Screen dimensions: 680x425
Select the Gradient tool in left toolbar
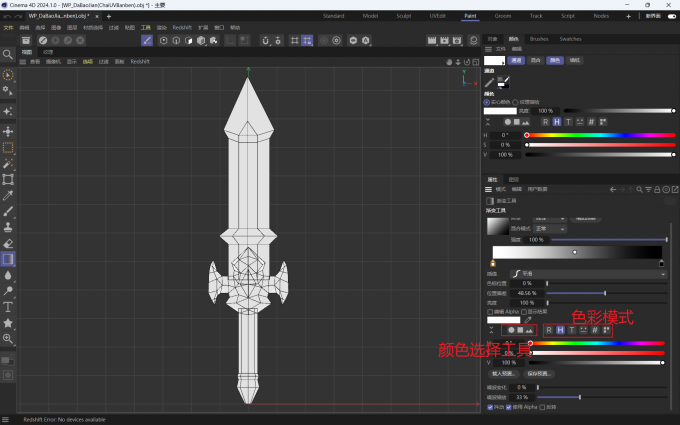point(8,259)
